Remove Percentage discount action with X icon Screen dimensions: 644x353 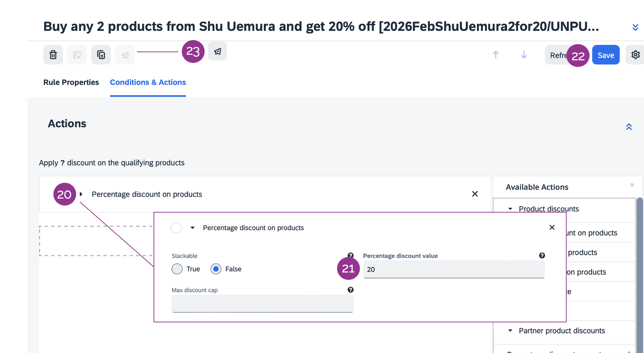[475, 194]
